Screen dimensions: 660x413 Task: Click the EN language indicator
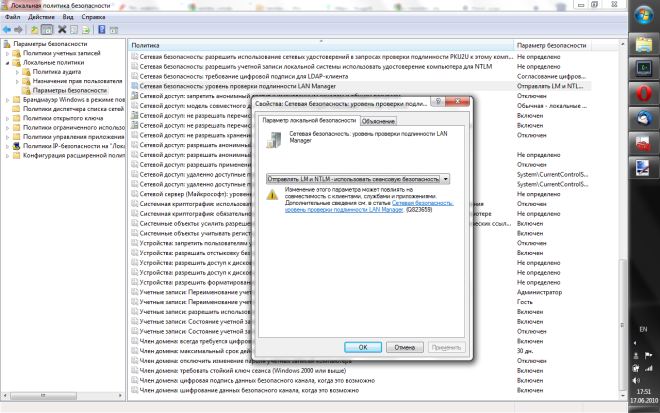tap(643, 329)
